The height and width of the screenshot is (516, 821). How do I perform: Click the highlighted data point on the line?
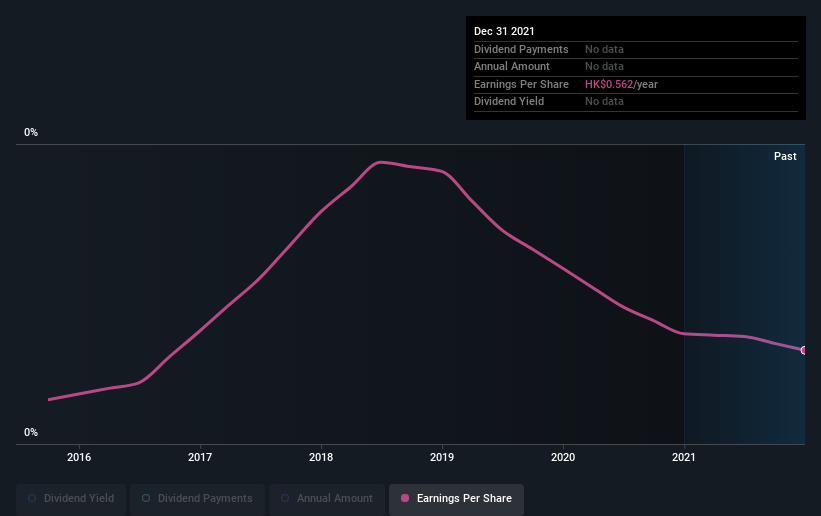click(804, 350)
